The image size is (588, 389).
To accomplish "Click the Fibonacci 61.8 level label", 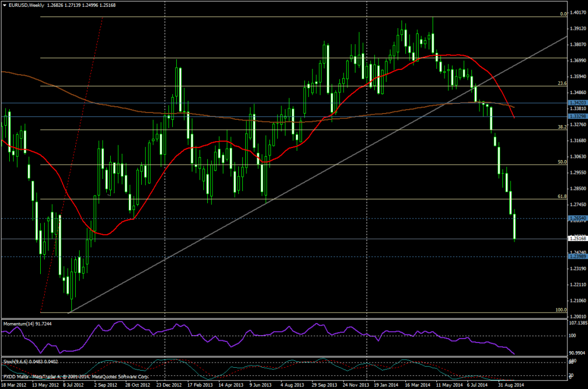I will click(547, 197).
